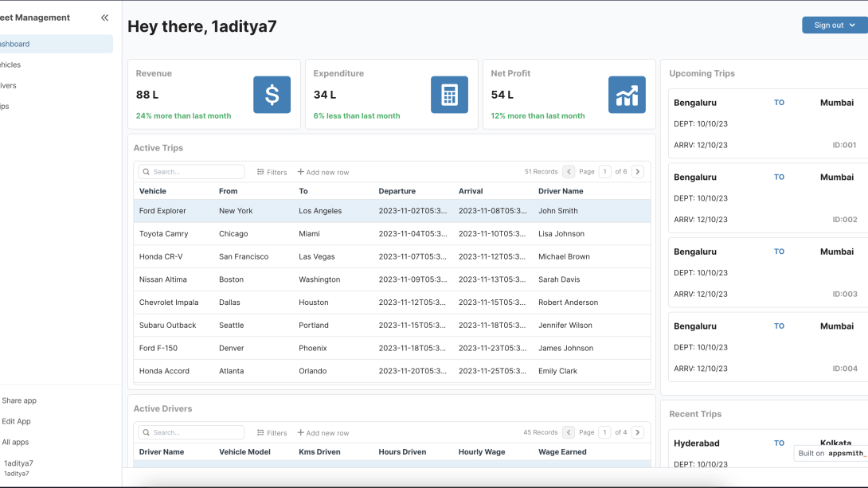Viewport: 868px width, 488px height.
Task: Open upcoming trip card ID:001
Action: pos(768,123)
